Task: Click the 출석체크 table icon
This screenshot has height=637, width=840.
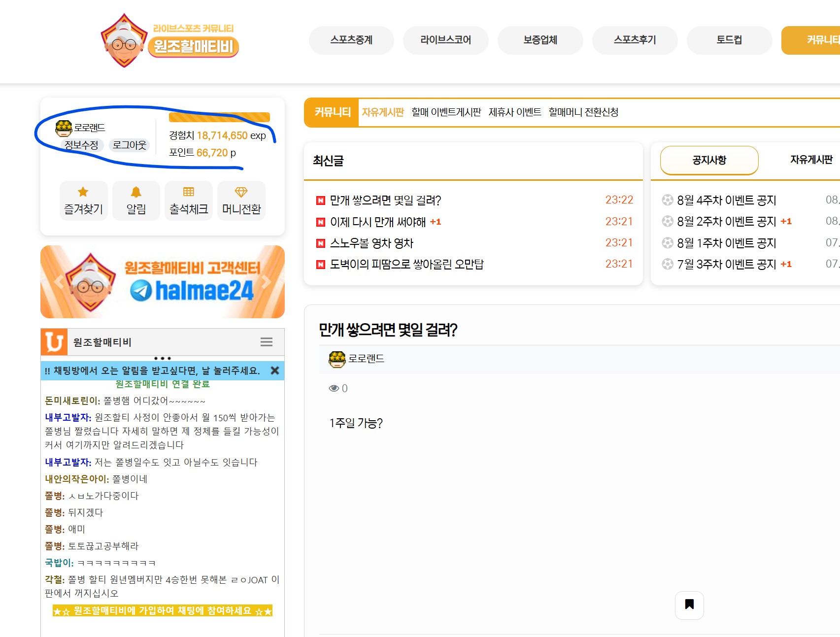Action: point(189,192)
